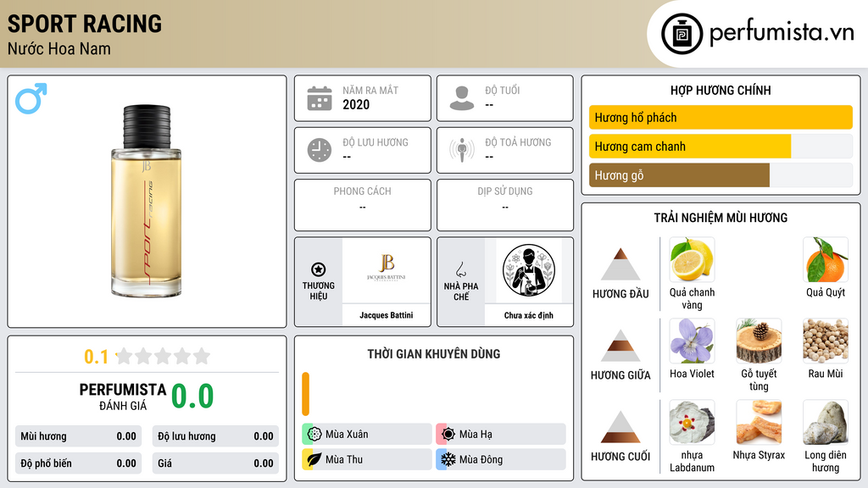Click the perfumista.vn site name
This screenshot has height=488, width=868.
coord(782,33)
